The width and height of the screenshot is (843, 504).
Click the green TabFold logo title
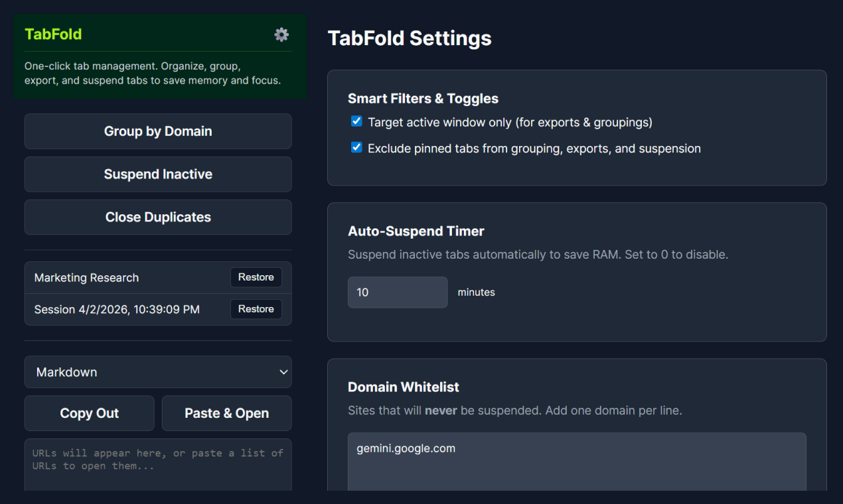[53, 34]
